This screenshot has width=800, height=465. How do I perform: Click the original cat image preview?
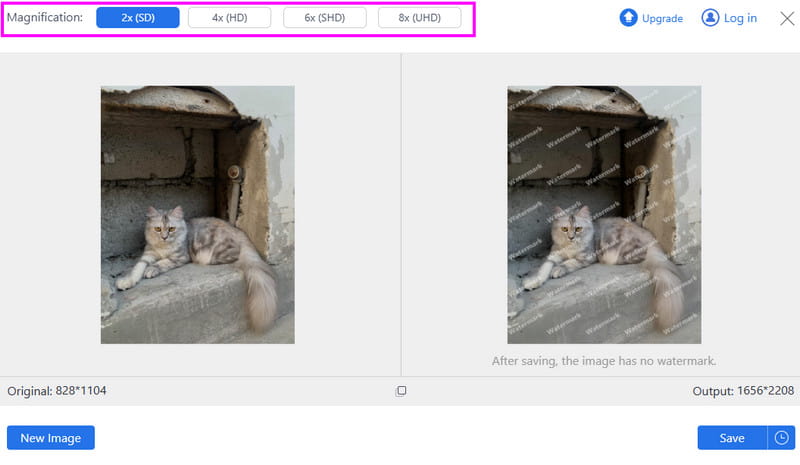(x=197, y=214)
